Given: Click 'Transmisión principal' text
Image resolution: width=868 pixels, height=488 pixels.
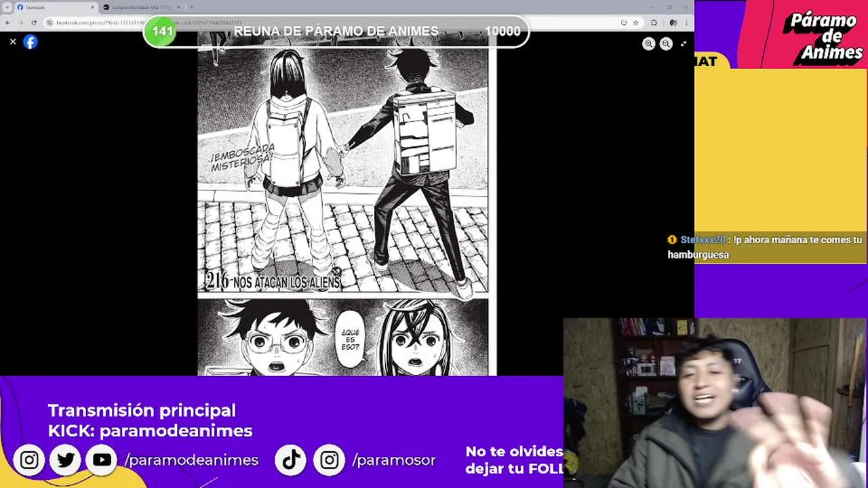Looking at the screenshot, I should [142, 410].
